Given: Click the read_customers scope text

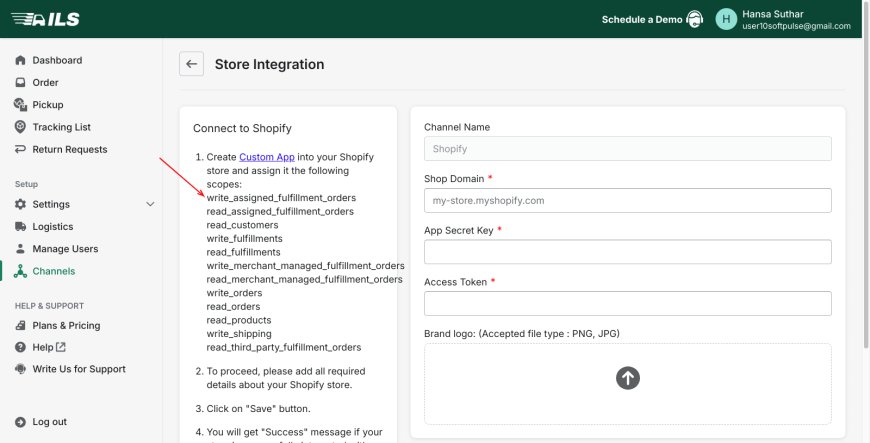Looking at the screenshot, I should point(242,225).
